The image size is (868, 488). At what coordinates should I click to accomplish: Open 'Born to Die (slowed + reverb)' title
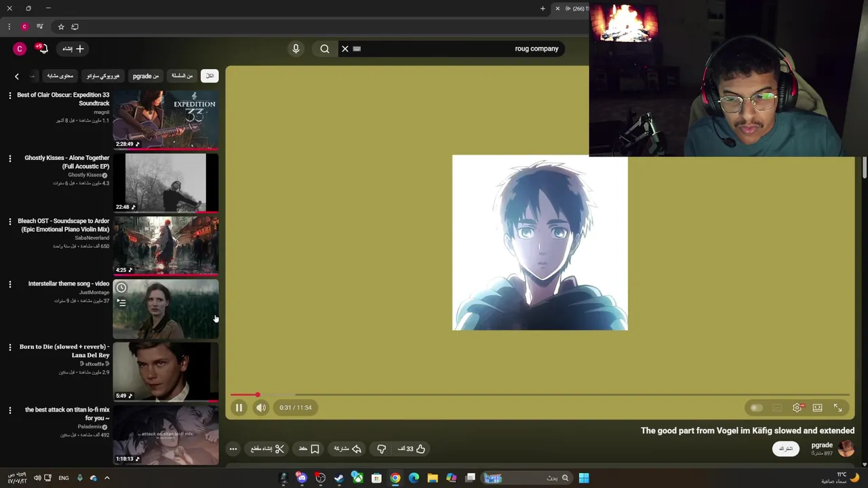click(64, 351)
